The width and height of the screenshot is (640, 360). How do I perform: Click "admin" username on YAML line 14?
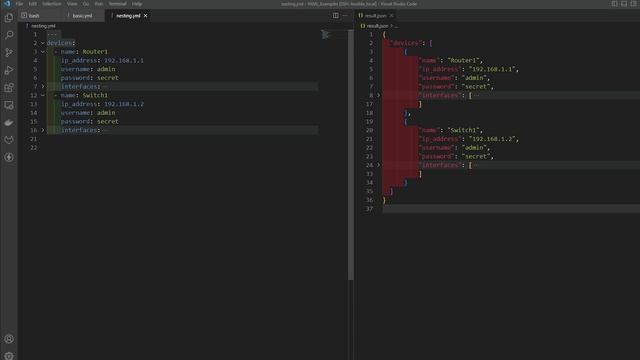106,113
